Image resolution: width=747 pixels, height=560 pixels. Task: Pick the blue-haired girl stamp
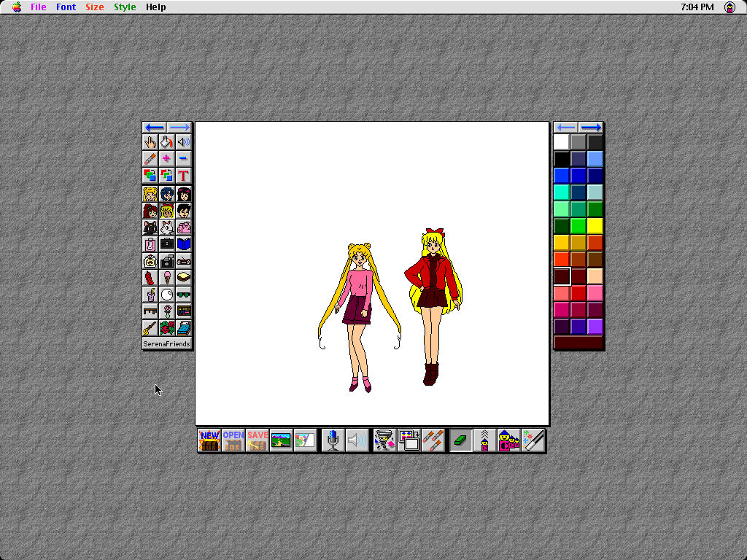(x=167, y=194)
